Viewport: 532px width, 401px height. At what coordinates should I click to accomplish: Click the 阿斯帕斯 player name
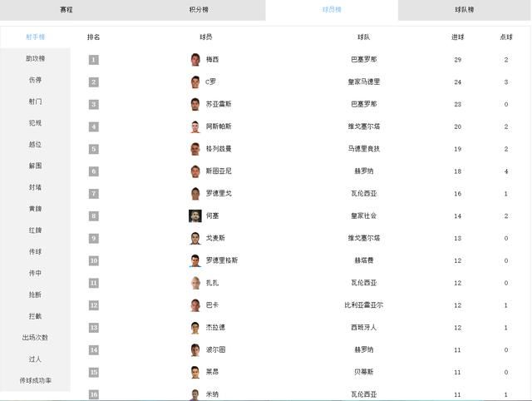tap(219, 126)
